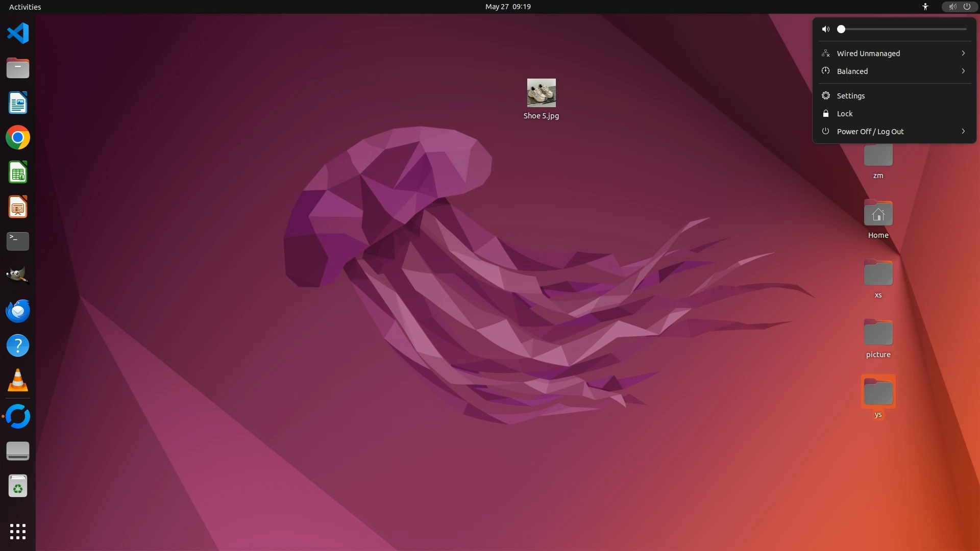Click the Activities button

pos(25,7)
